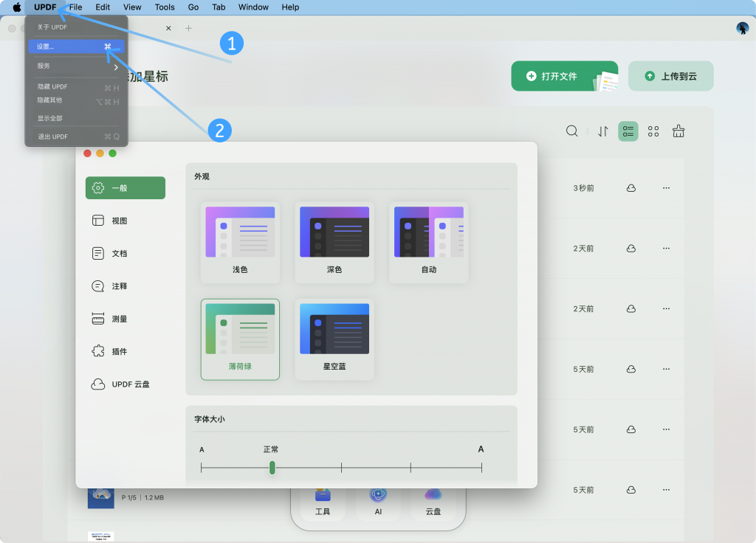Open the Tools menu
This screenshot has height=543, width=756.
click(165, 7)
